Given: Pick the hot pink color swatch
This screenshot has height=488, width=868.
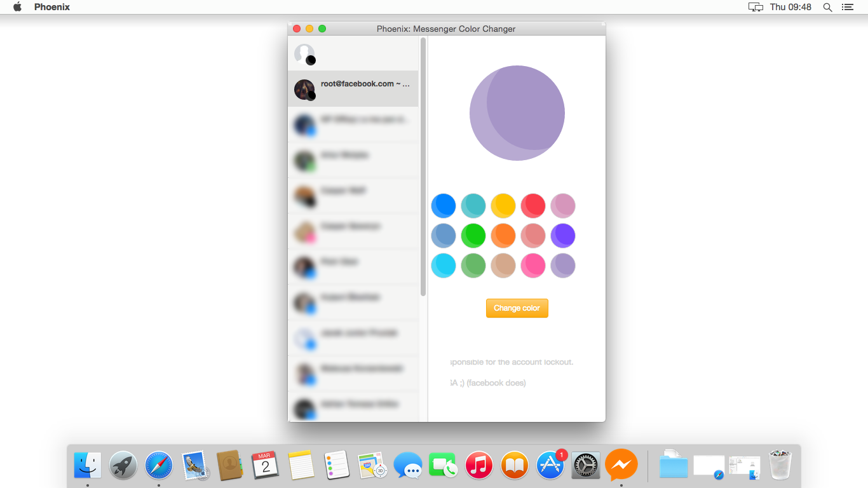Looking at the screenshot, I should pyautogui.click(x=533, y=266).
